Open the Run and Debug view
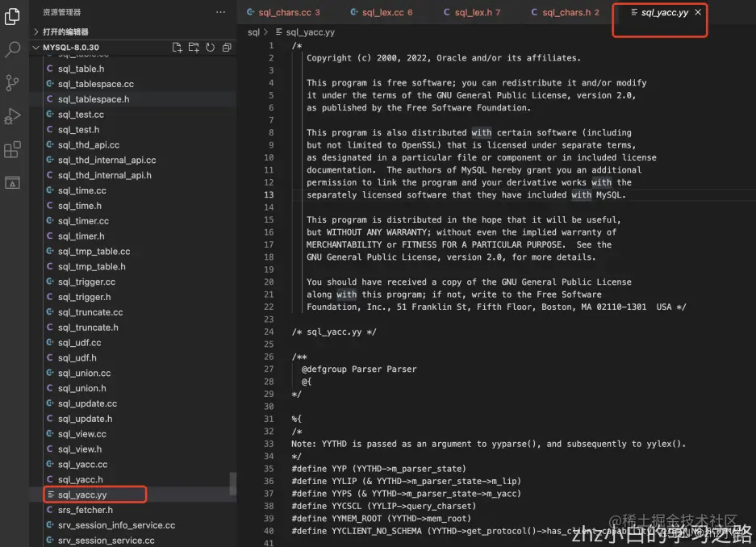The image size is (756, 547). tap(12, 116)
